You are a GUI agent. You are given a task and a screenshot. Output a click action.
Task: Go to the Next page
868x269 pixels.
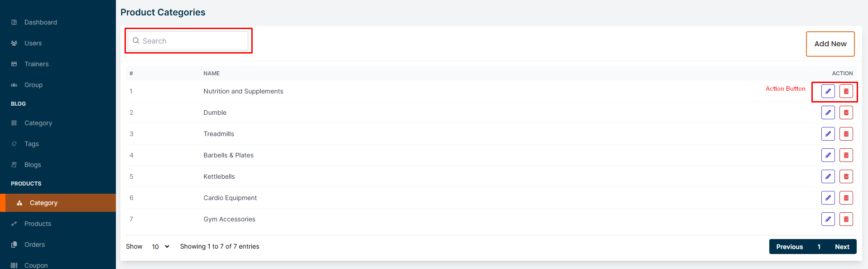click(x=842, y=247)
